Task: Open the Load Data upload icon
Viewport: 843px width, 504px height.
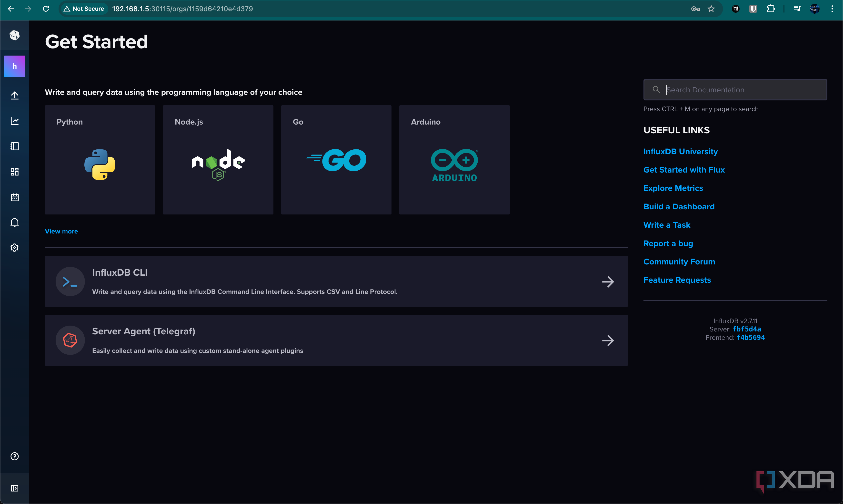Action: coord(14,96)
